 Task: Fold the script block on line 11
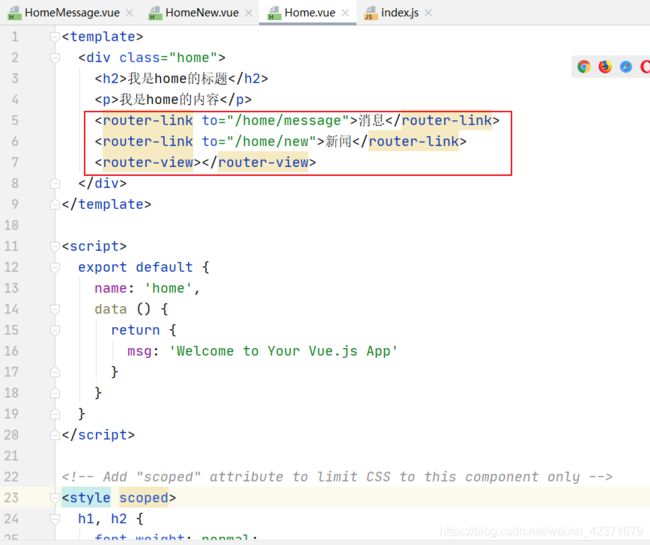click(x=55, y=247)
